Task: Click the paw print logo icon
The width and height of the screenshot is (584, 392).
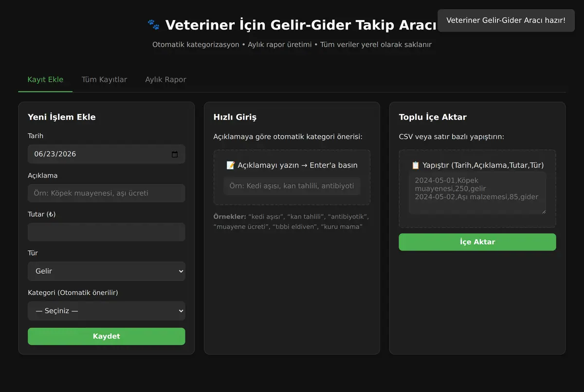Action: point(153,24)
